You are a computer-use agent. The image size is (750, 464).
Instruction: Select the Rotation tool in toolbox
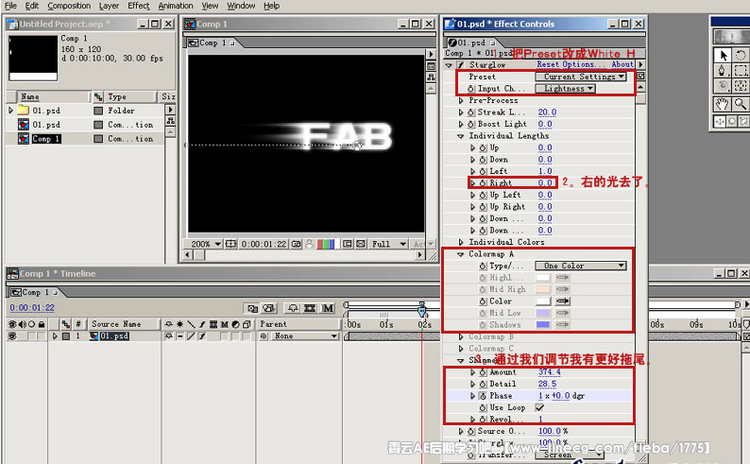point(740,55)
